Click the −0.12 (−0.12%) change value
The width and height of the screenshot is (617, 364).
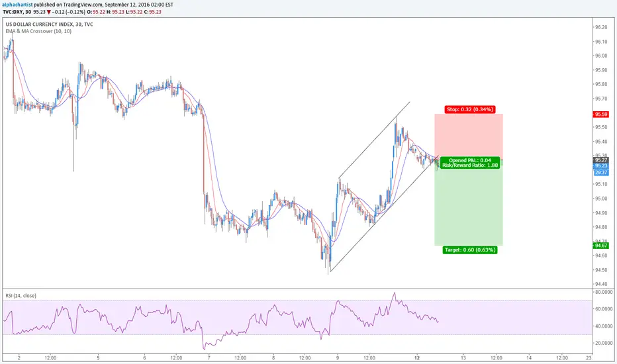click(68, 12)
